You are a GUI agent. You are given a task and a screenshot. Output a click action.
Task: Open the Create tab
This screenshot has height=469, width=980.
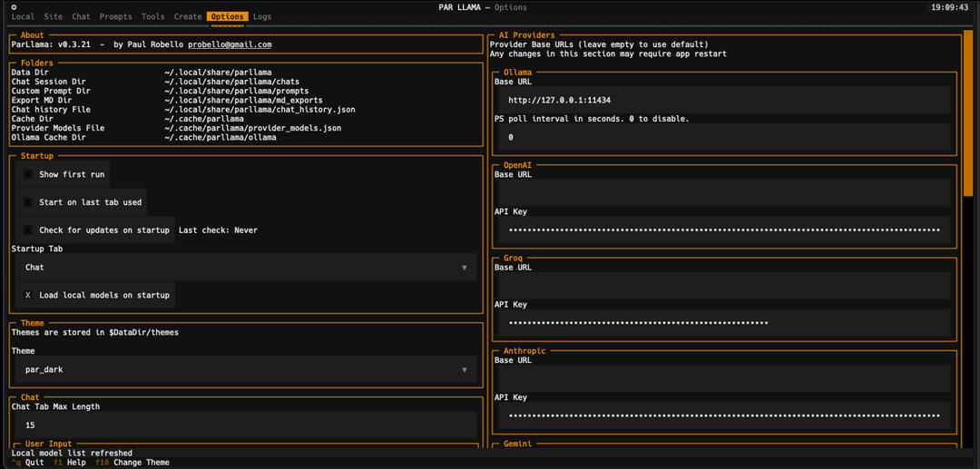click(x=188, y=17)
